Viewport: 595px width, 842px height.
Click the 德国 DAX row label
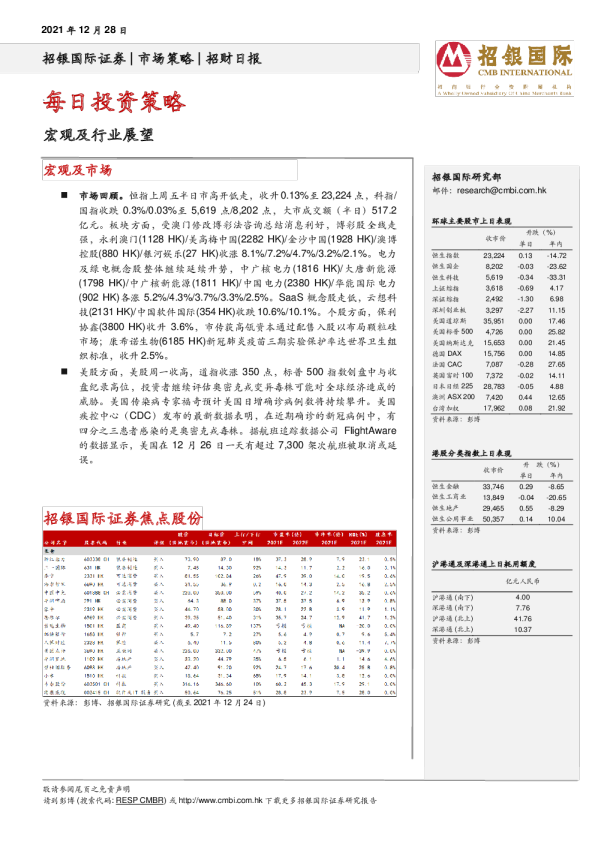click(x=447, y=354)
